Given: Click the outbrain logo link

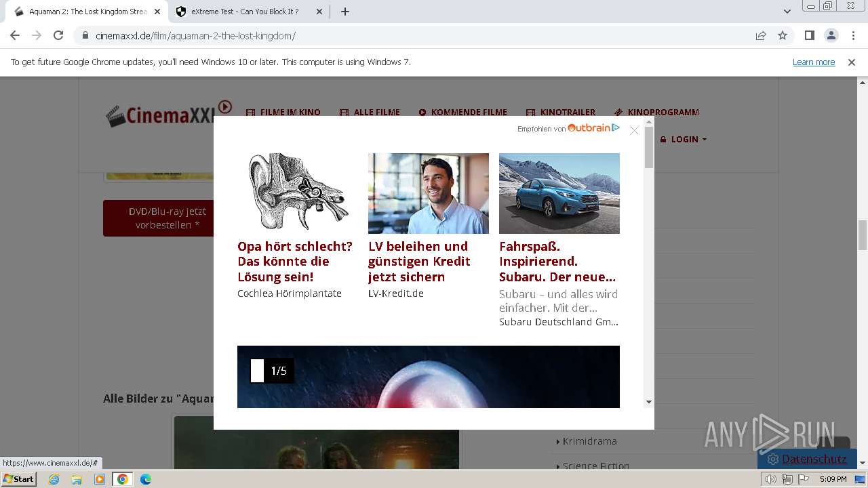Looking at the screenshot, I should coord(589,127).
